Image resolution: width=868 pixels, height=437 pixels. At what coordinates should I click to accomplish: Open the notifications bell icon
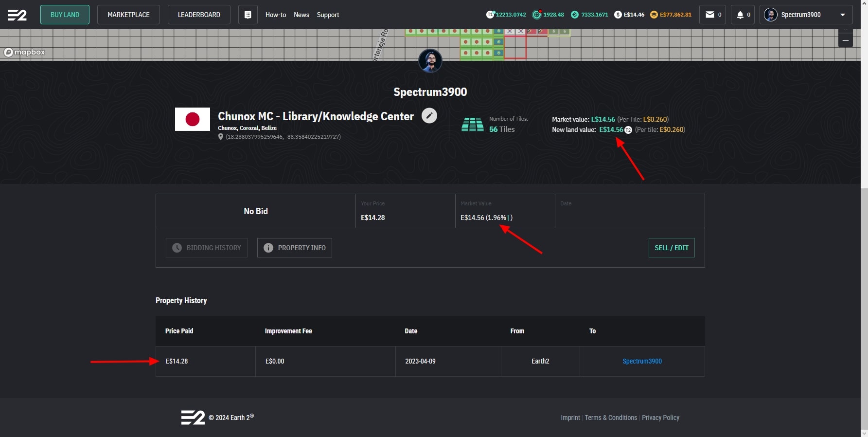coord(740,15)
